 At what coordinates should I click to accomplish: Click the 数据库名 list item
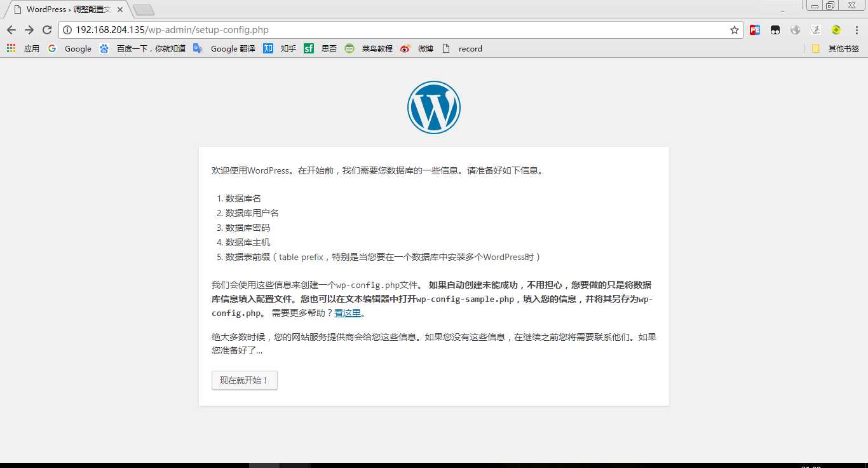[243, 198]
